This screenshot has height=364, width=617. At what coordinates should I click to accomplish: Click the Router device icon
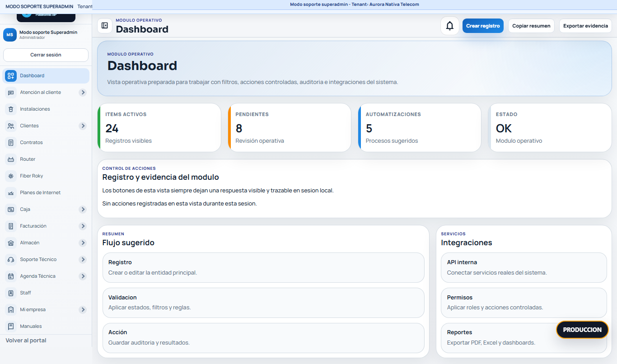pos(11,159)
